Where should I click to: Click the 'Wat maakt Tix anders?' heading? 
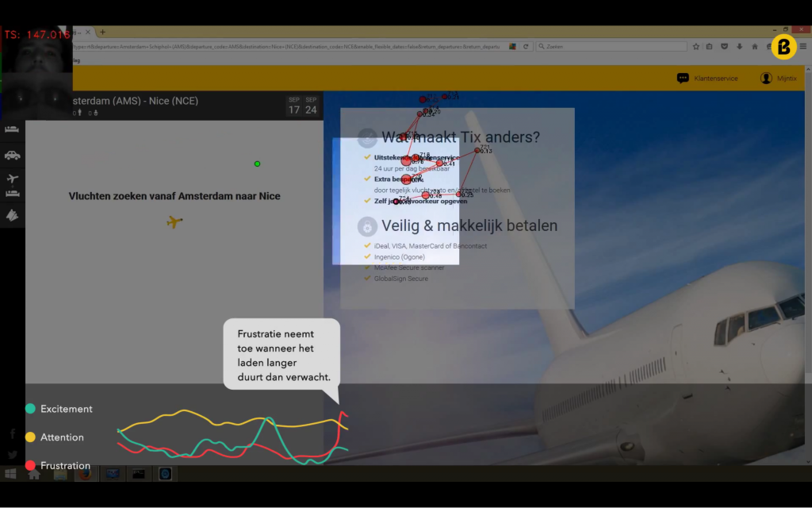pyautogui.click(x=461, y=137)
